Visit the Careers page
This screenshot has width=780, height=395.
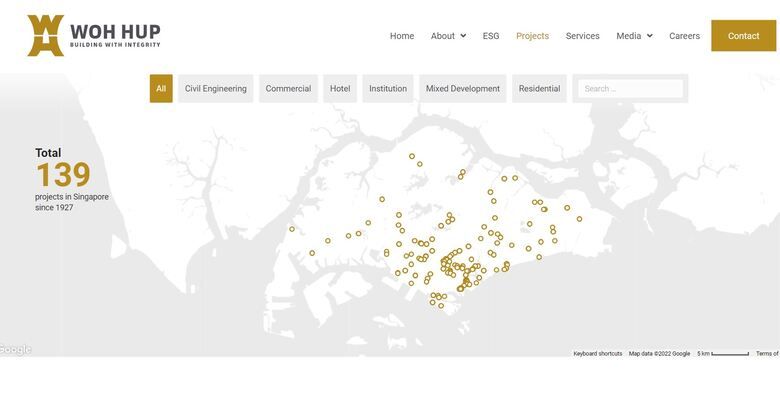click(x=684, y=36)
